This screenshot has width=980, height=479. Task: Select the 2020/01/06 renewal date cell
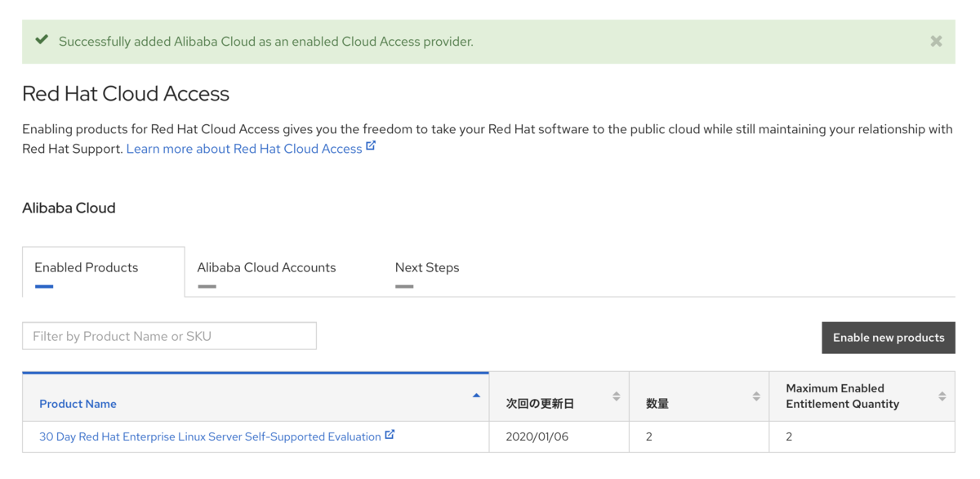[x=559, y=436]
